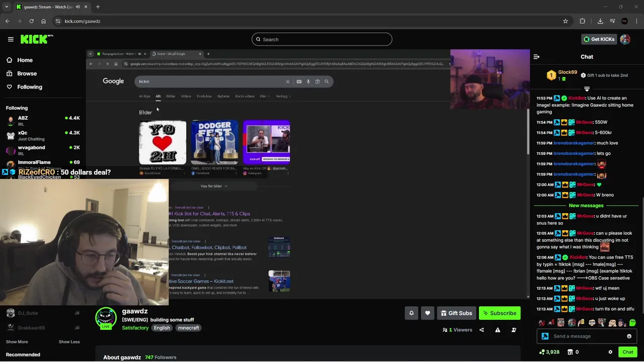Image resolution: width=644 pixels, height=362 pixels.
Task: Click the English tag
Action: [x=162, y=328]
